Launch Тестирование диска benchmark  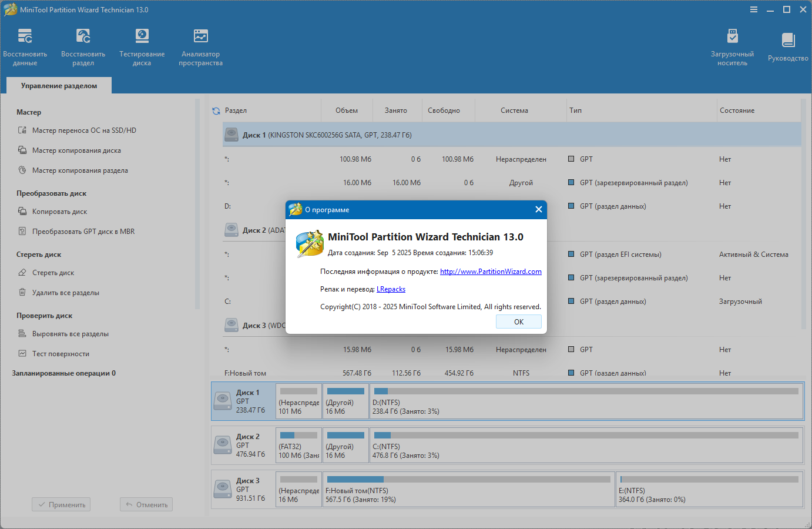coord(142,47)
